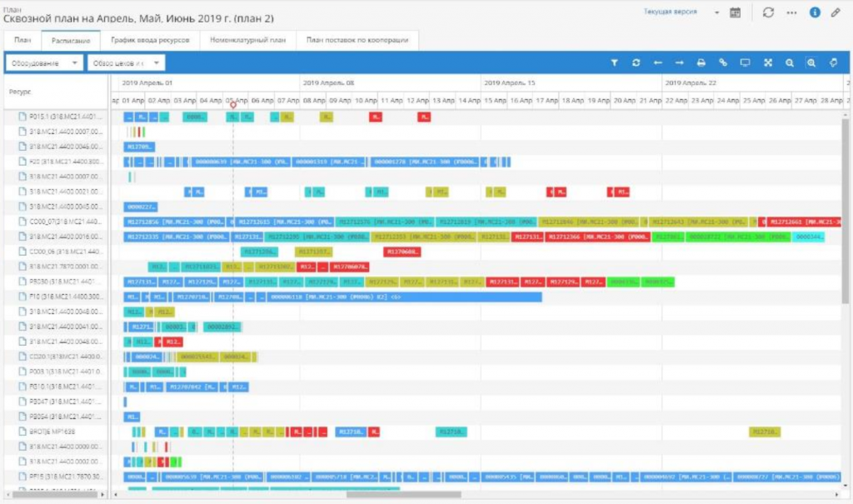
Task: Open the calendar icon near Текущая версия
Action: [735, 12]
